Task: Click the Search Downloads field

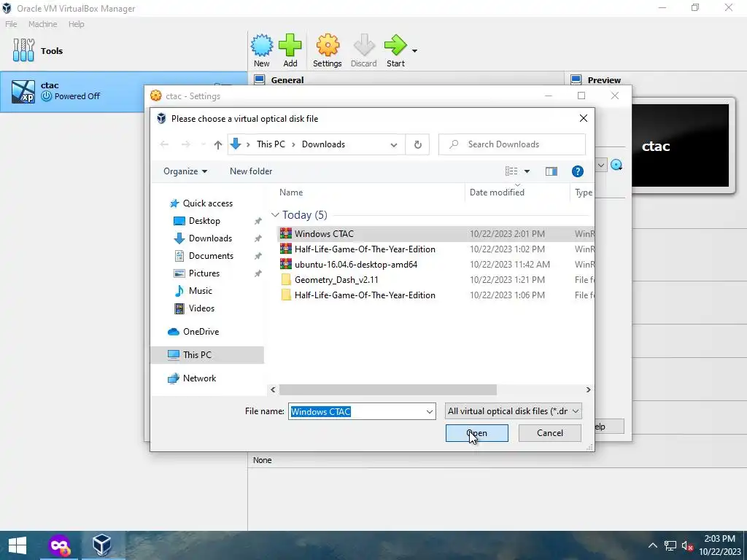Action: click(x=511, y=144)
